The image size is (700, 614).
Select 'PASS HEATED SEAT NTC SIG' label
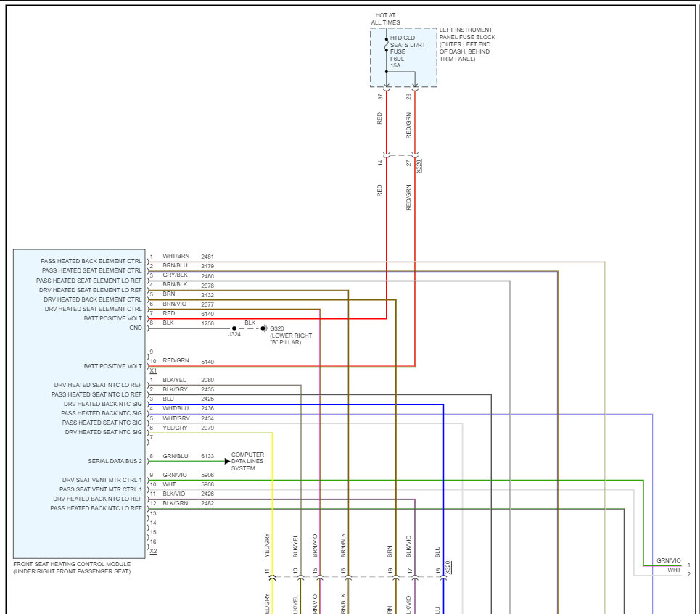click(102, 423)
